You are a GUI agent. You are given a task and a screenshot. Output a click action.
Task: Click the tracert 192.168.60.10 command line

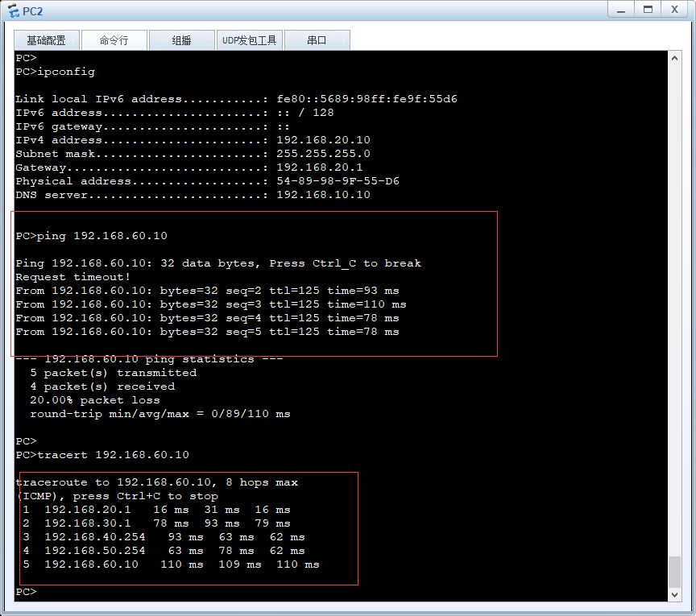tap(102, 455)
